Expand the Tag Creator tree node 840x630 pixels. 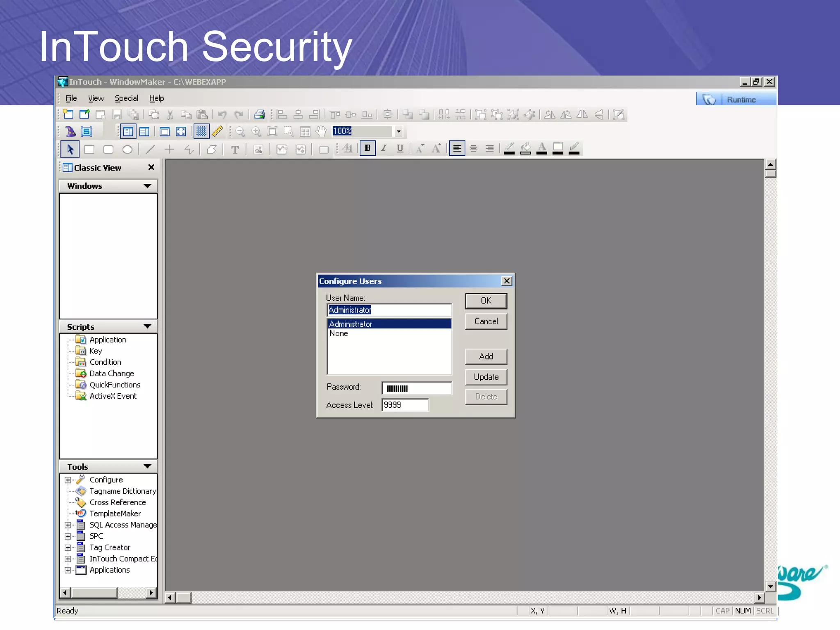point(68,548)
